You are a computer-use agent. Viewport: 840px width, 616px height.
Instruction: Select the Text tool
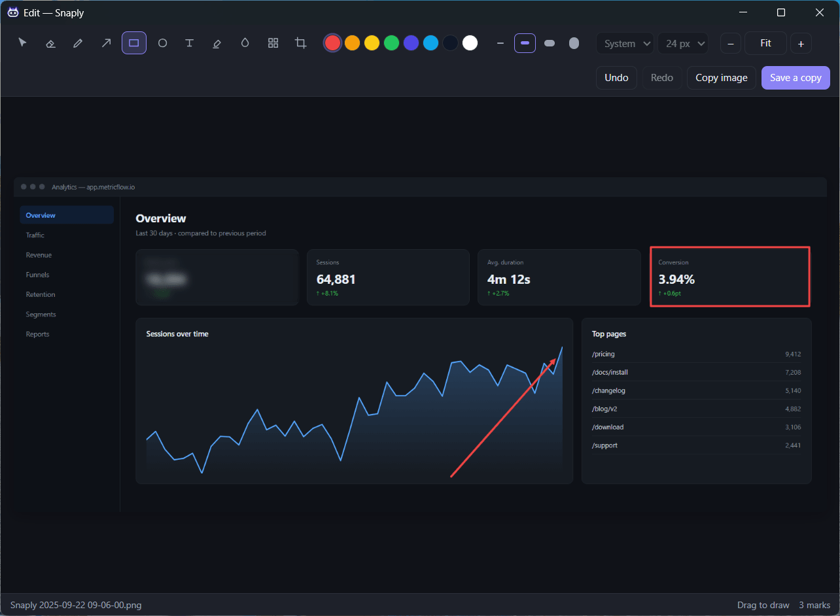(x=190, y=43)
